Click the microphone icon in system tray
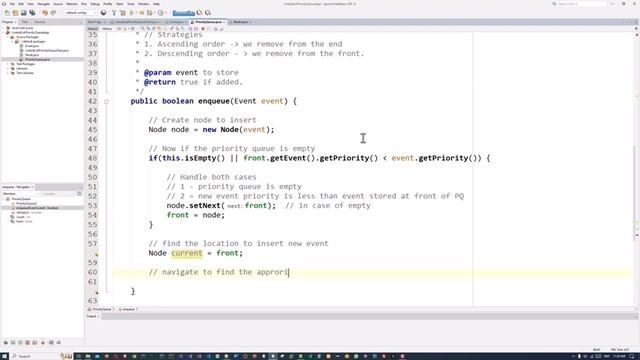Viewport: 640px width, 360px height. (579, 356)
